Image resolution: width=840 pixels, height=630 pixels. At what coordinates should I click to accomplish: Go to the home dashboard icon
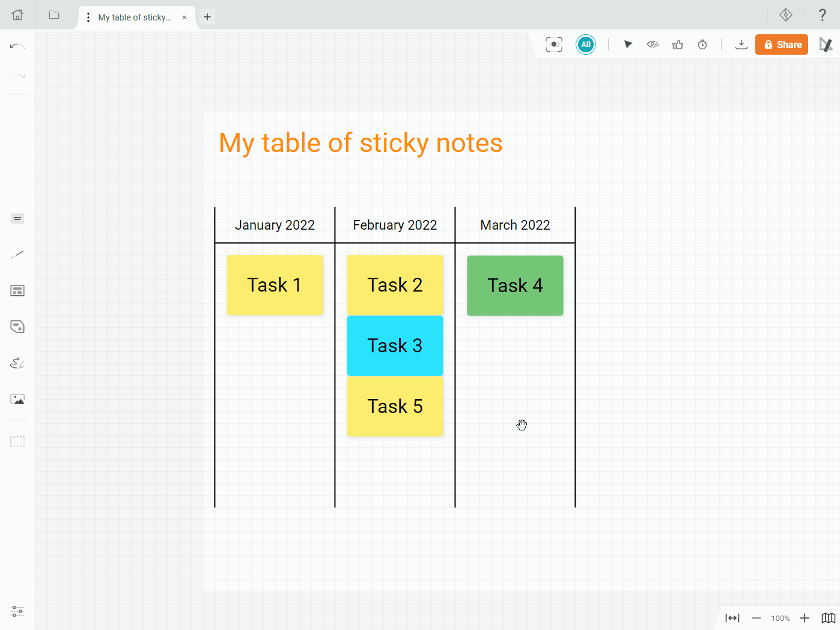point(17,15)
